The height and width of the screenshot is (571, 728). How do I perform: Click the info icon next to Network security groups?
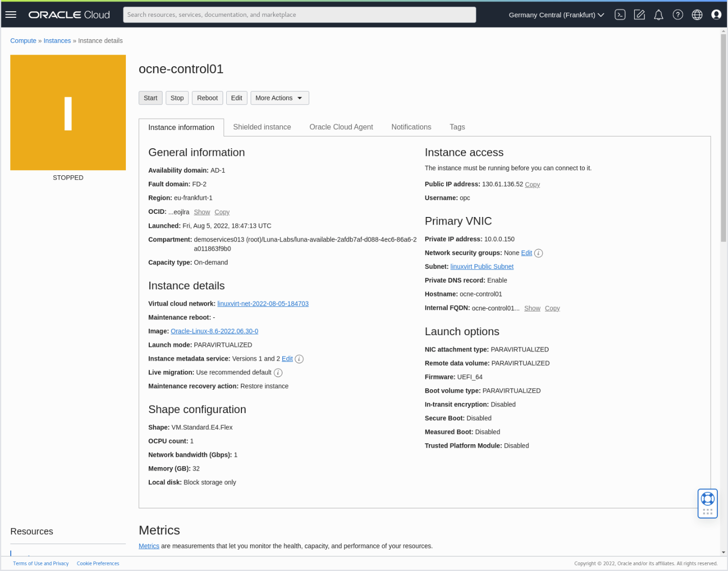point(538,253)
